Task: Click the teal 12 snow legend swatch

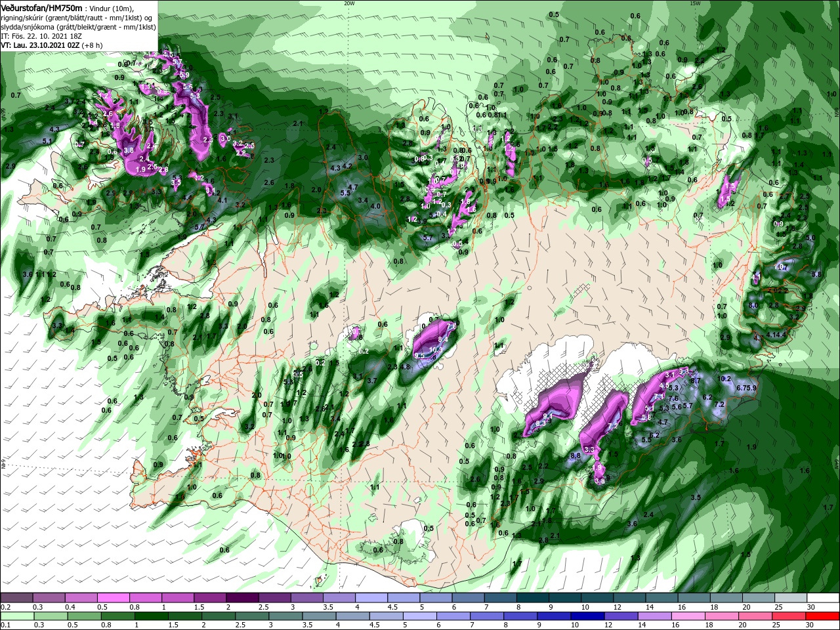Action: coord(630,598)
